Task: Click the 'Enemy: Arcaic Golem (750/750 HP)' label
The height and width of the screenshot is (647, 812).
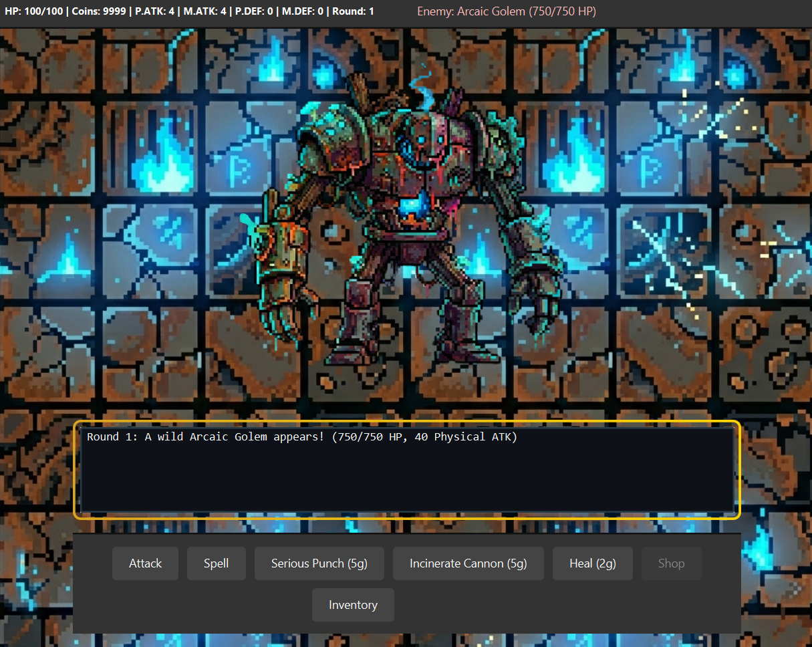Action: [x=507, y=11]
